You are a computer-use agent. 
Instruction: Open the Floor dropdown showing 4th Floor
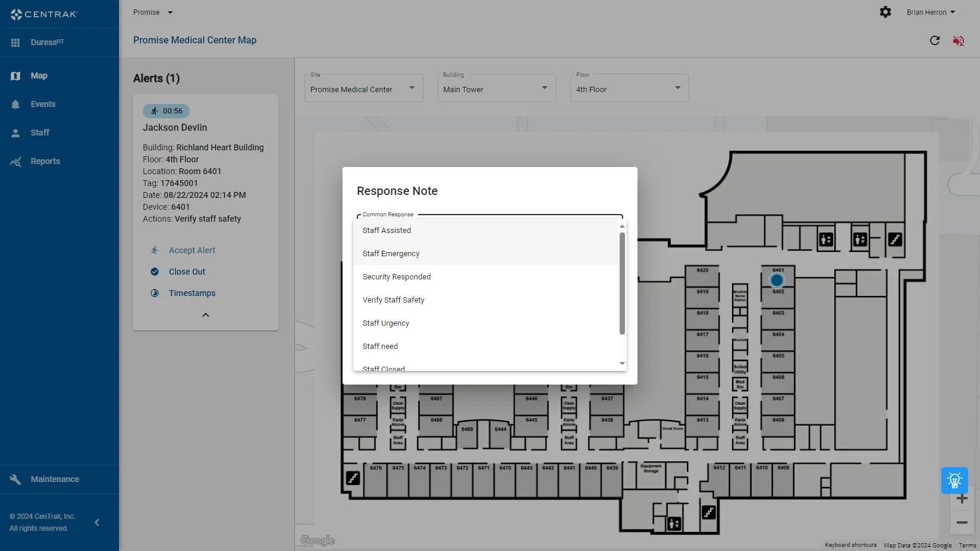coord(629,88)
